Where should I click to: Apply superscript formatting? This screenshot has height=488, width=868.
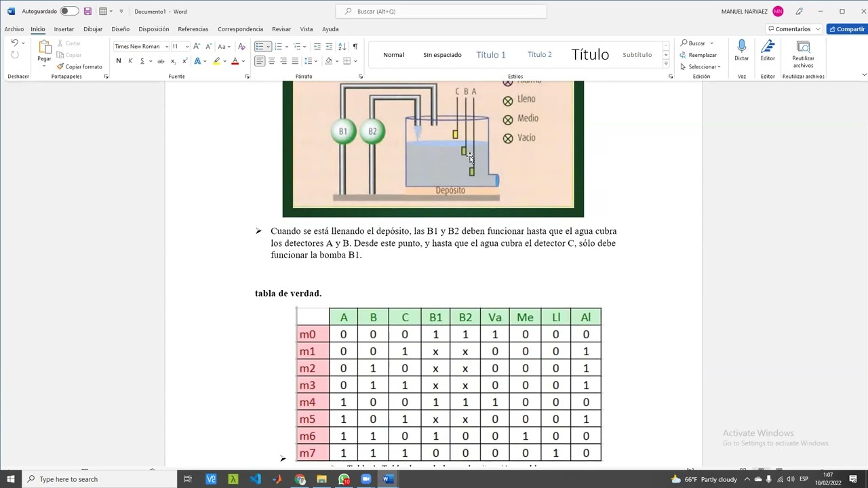[184, 61]
